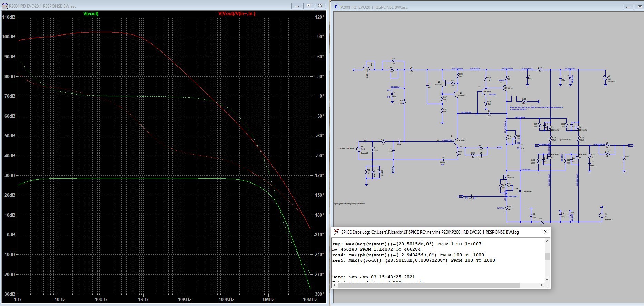Select the 'res5: MAX(v(vout))' log line
644x306 pixels.
(x=413, y=260)
